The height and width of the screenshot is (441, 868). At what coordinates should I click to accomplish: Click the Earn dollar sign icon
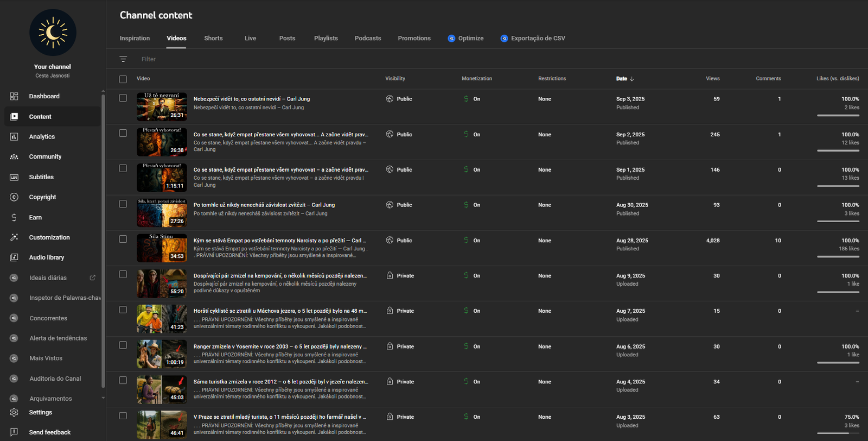pos(14,217)
